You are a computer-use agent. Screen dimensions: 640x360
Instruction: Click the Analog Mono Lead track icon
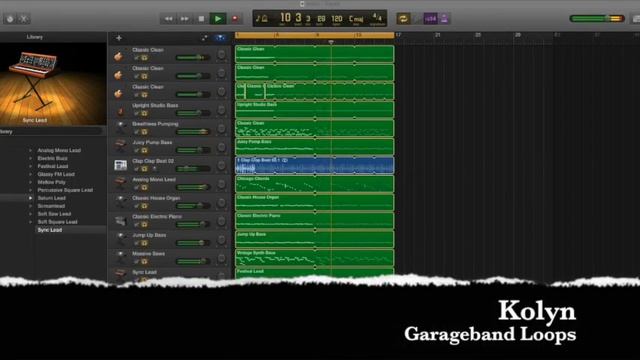click(120, 184)
